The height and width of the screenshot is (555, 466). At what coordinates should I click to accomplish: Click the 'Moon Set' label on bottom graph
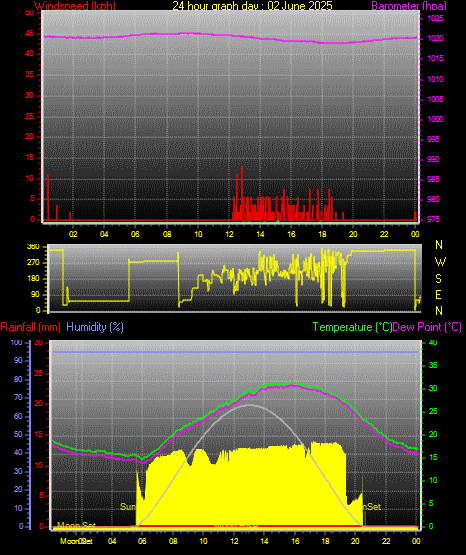coord(76,525)
